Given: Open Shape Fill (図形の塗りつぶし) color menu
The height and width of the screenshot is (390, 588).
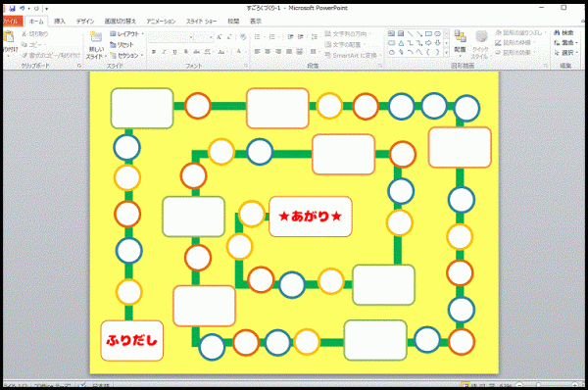Looking at the screenshot, I should (519, 33).
